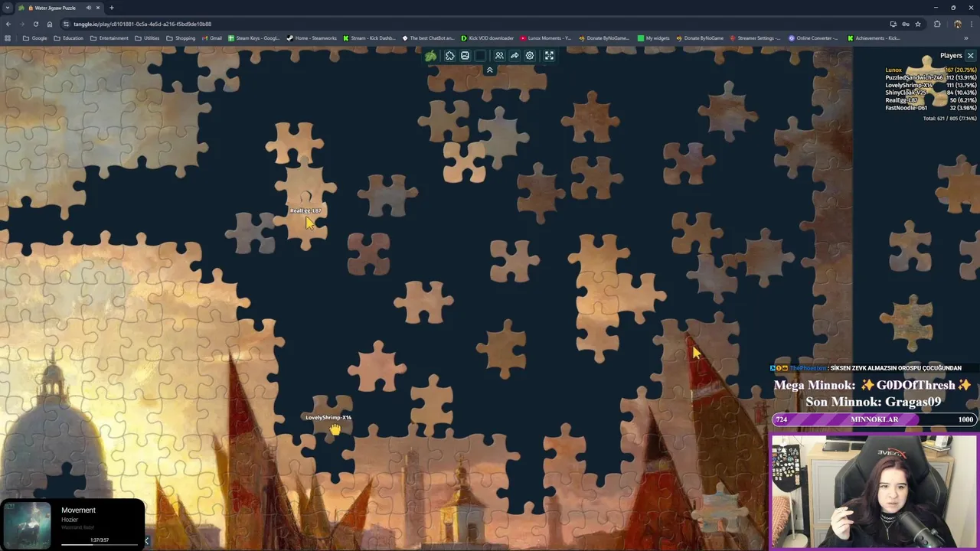Open the My widgets bookmark
The width and height of the screenshot is (980, 551).
(x=653, y=38)
